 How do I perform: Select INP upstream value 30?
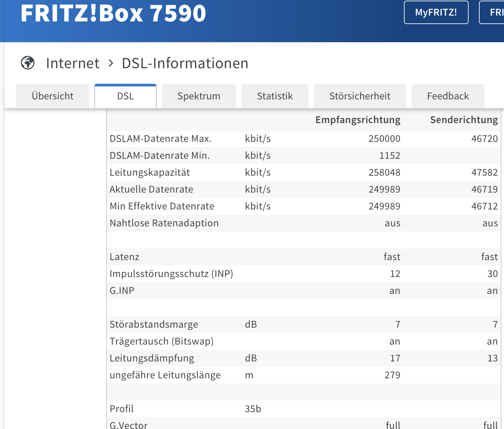click(493, 274)
